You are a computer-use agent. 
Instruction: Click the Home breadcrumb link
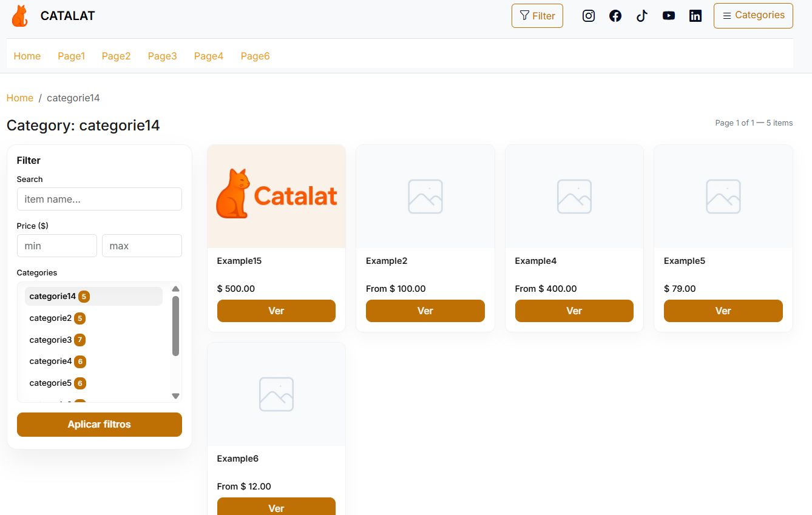pos(20,98)
